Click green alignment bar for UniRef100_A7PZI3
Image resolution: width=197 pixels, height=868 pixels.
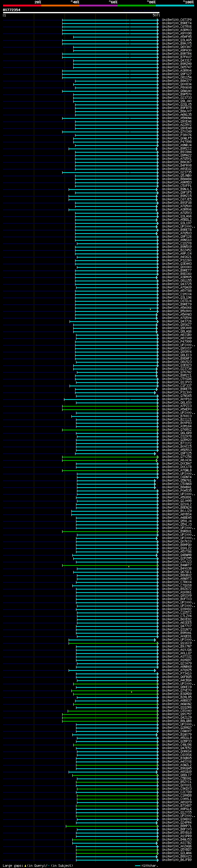[110, 406]
